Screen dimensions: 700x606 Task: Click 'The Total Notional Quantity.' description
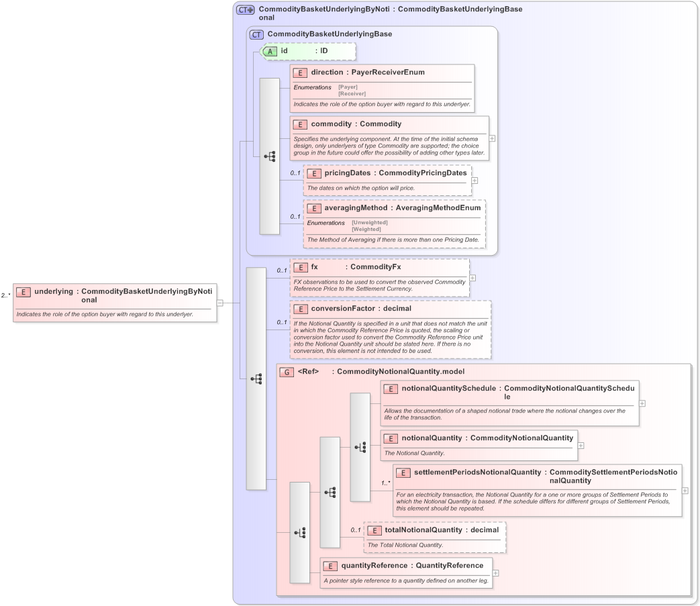point(405,545)
